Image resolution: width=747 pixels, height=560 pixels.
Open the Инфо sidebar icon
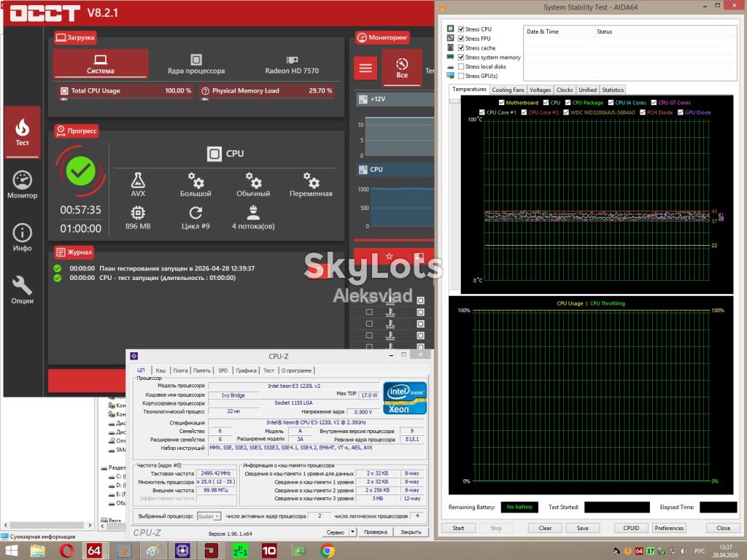pyautogui.click(x=23, y=237)
